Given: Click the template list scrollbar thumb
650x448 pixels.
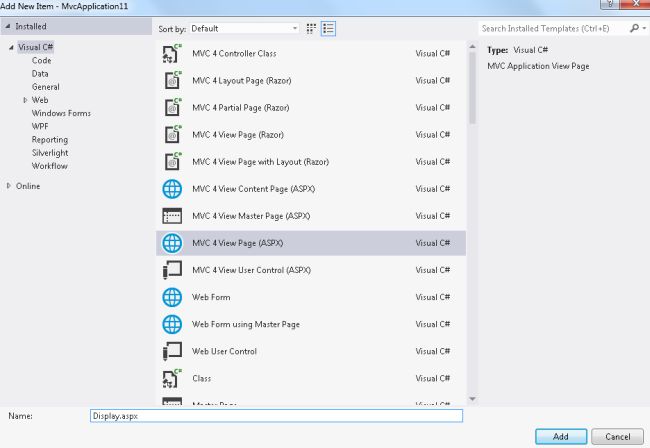Looking at the screenshot, I should [472, 88].
